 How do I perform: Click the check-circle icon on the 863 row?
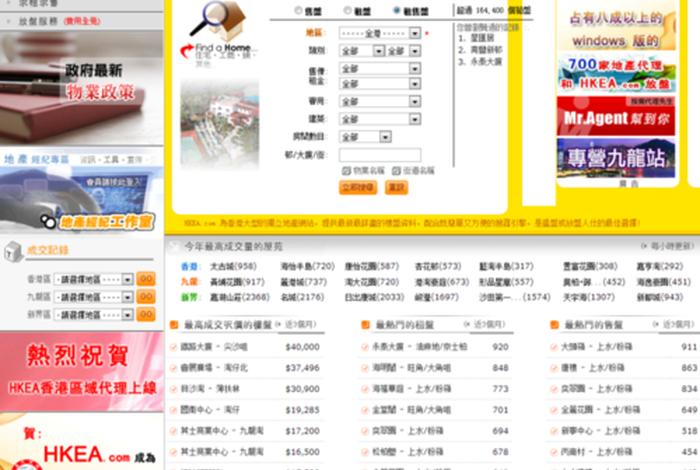point(554,368)
